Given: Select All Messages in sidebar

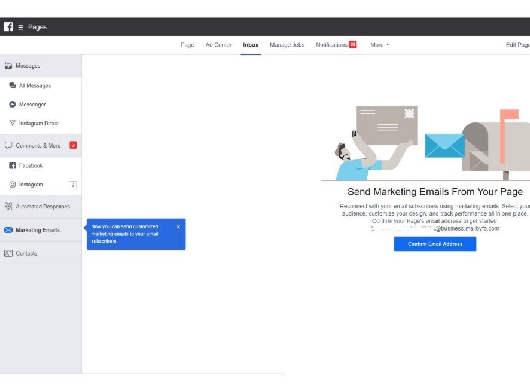Looking at the screenshot, I should click(x=41, y=86).
